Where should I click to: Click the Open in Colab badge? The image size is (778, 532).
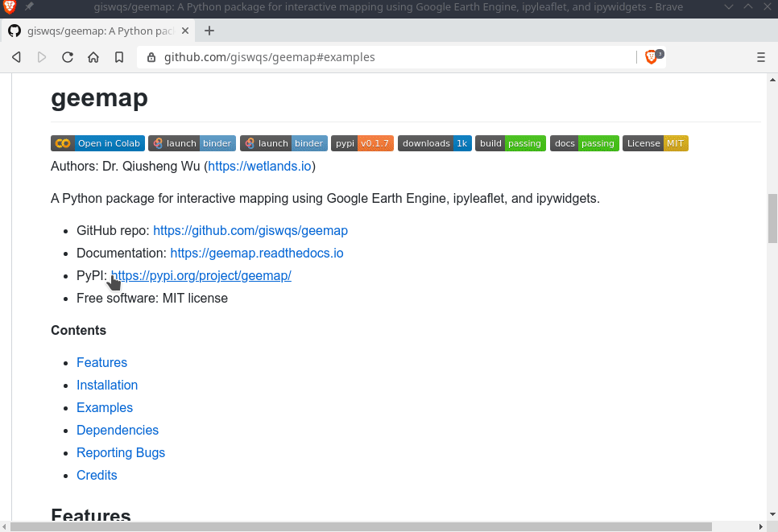[x=97, y=143]
